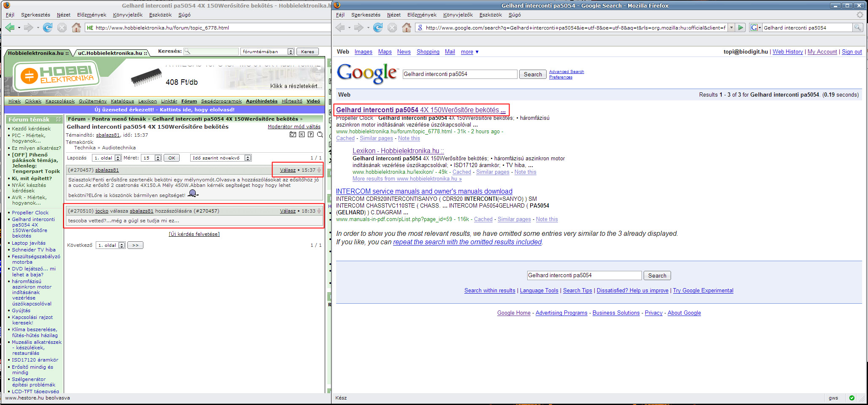The width and height of the screenshot is (868, 405).
Task: Open the Fájl menu in the Hobbielektronika window
Action: 10,15
